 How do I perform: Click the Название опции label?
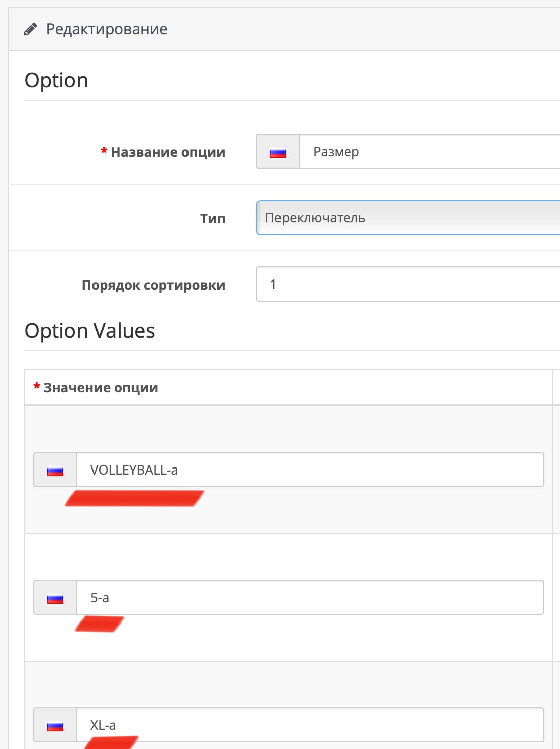[x=168, y=152]
